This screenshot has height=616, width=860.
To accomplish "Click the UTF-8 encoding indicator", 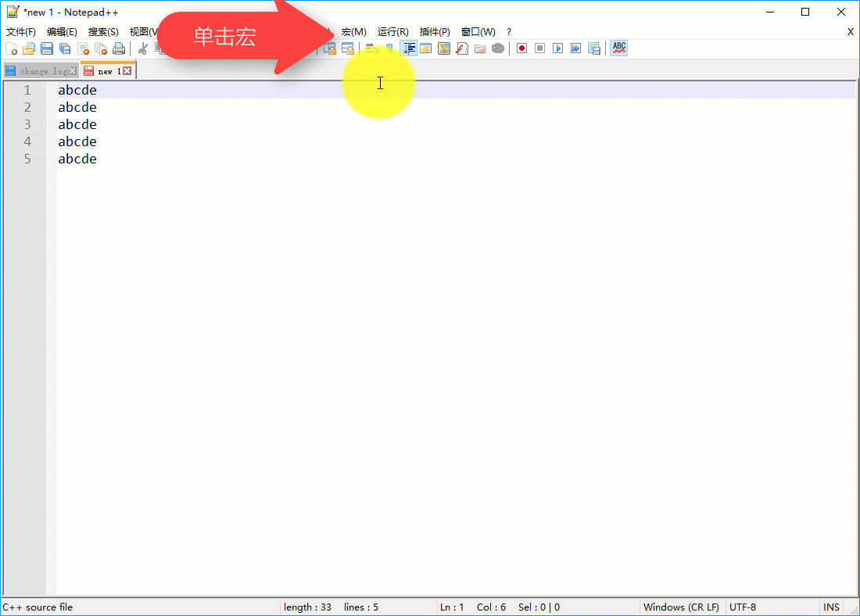I will 741,607.
